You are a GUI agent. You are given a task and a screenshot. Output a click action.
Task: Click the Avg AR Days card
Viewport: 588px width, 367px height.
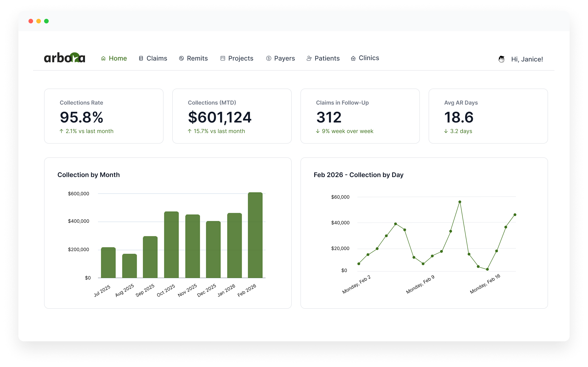[488, 116]
